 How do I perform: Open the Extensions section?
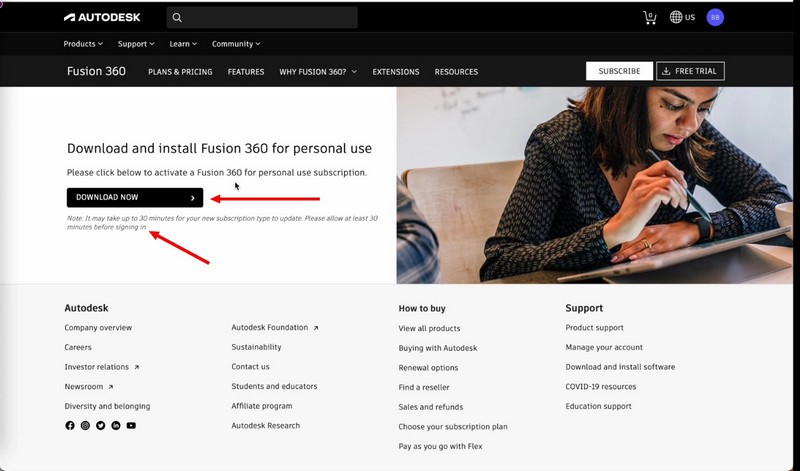396,72
